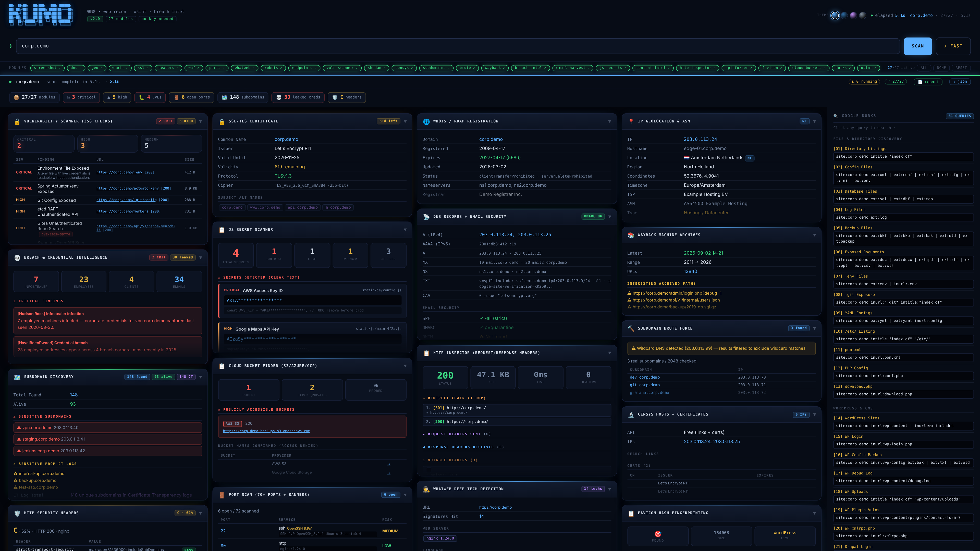The image size is (980, 551).
Task: Collapse the Vulnerability Scanner panel arrow
Action: pyautogui.click(x=201, y=122)
